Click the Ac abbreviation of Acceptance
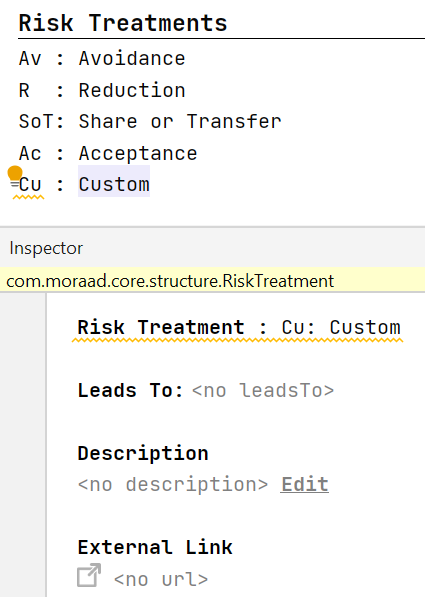This screenshot has height=597, width=425. 30,154
